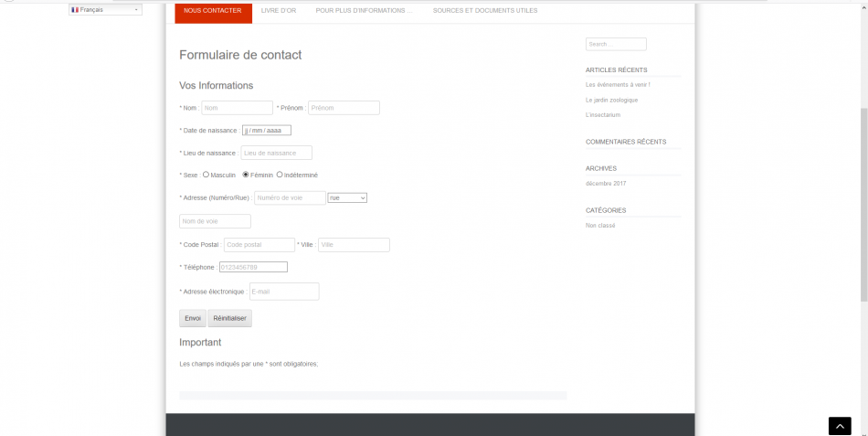Viewport: 868px width, 436px height.
Task: Focus the Lieu de naissance field
Action: pos(276,153)
